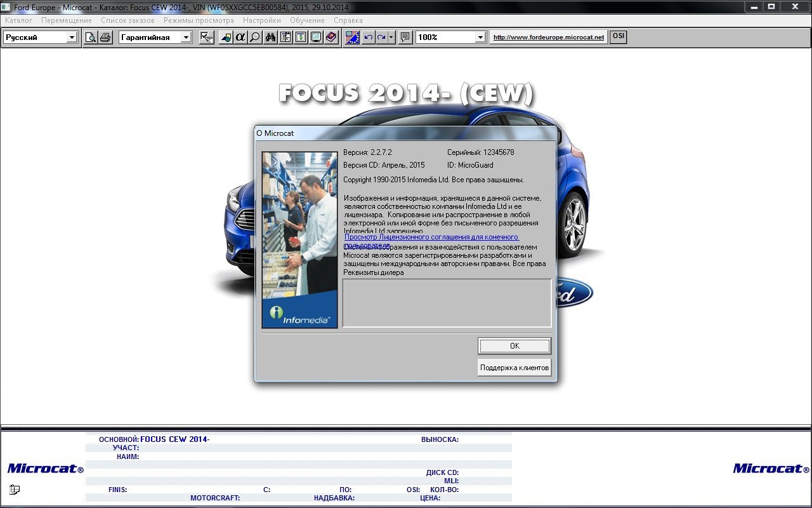Click the checkbox-with-hand selection icon
This screenshot has height=508, width=812.
207,37
